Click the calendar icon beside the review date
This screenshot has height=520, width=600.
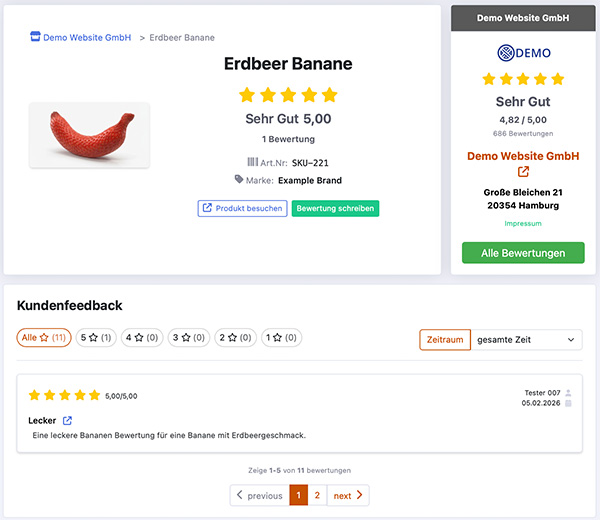pyautogui.click(x=569, y=404)
